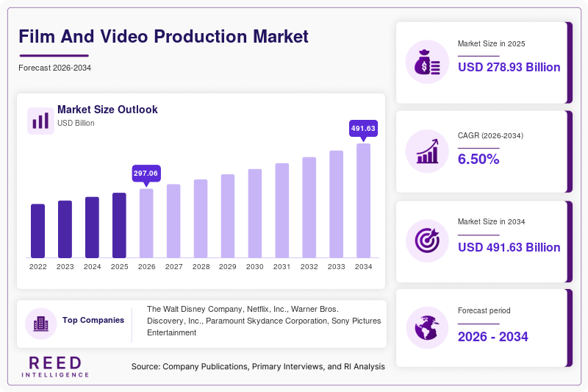Click the REED Intelligence logo

coord(55,366)
